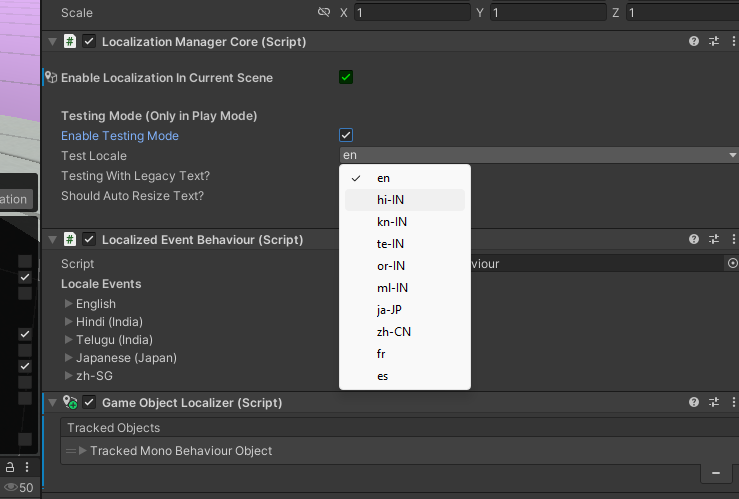
Task: Collapse the Localization Manager Core component
Action: coord(52,41)
